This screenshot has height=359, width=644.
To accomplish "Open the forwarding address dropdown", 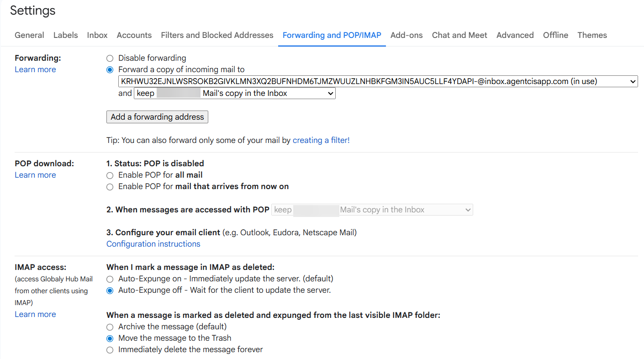I will [378, 82].
